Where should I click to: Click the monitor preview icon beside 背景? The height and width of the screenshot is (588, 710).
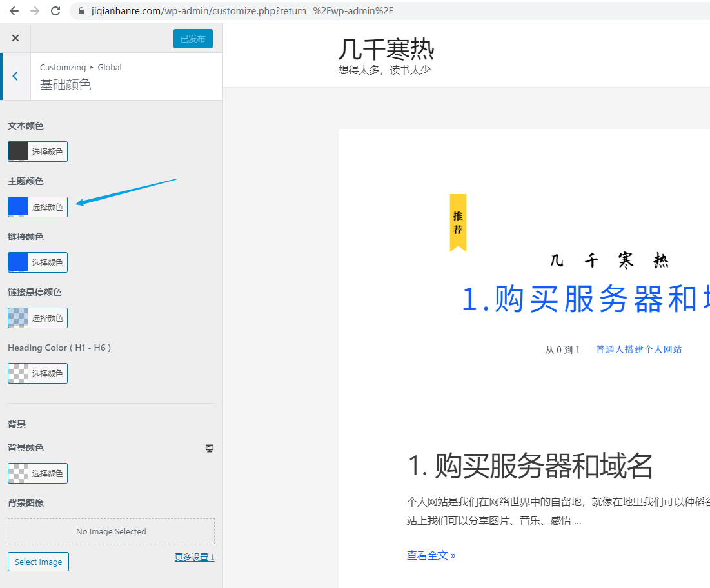coord(209,447)
